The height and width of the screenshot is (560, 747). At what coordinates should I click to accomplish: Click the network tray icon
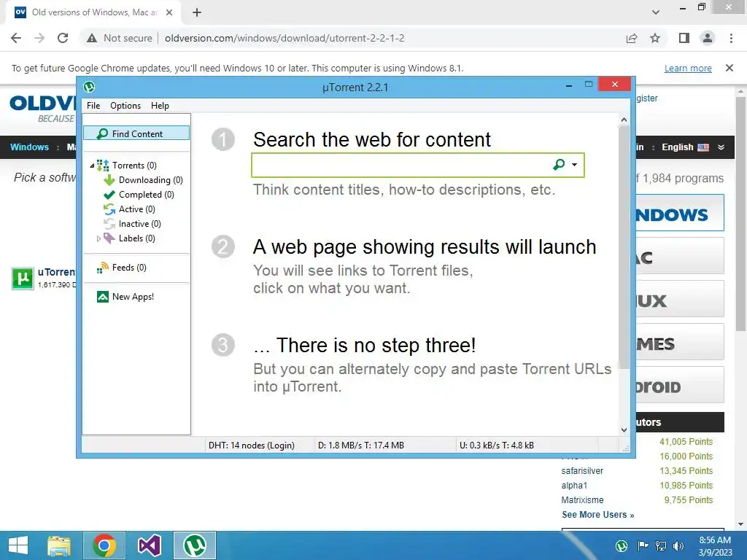tap(661, 545)
